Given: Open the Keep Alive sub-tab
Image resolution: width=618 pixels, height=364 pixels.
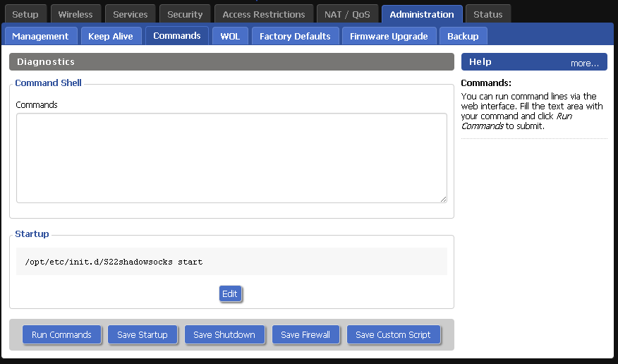Looking at the screenshot, I should pos(111,36).
